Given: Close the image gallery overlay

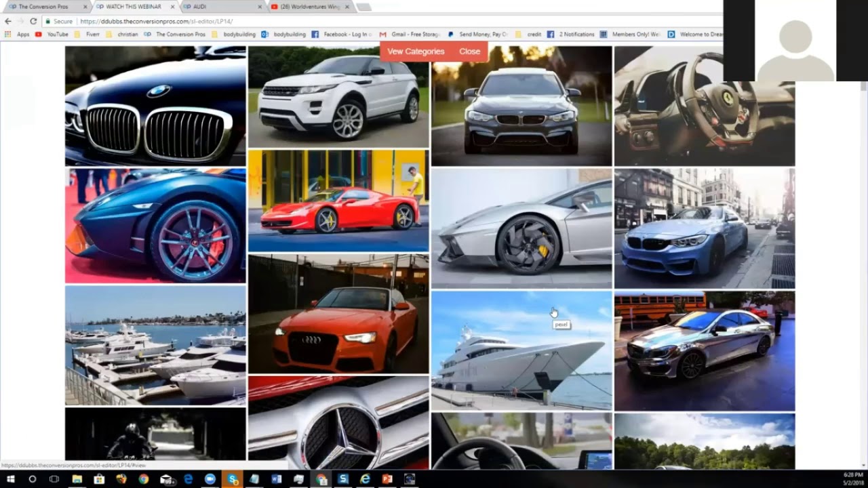Looking at the screenshot, I should coord(469,52).
